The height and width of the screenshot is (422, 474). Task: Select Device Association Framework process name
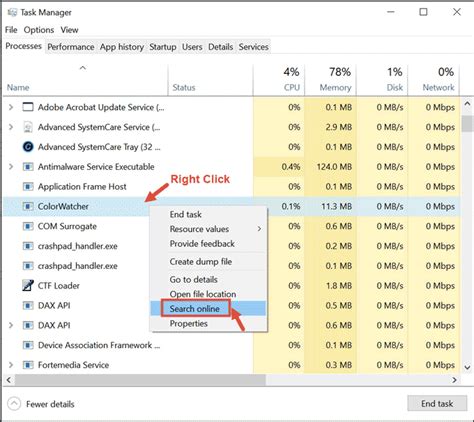pos(99,345)
